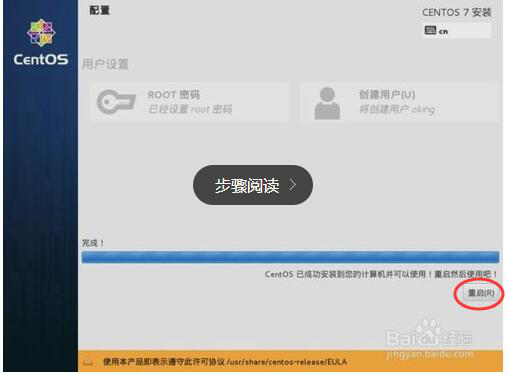The width and height of the screenshot is (507, 374).
Task: Click the user silhouette icon
Action: tap(327, 103)
